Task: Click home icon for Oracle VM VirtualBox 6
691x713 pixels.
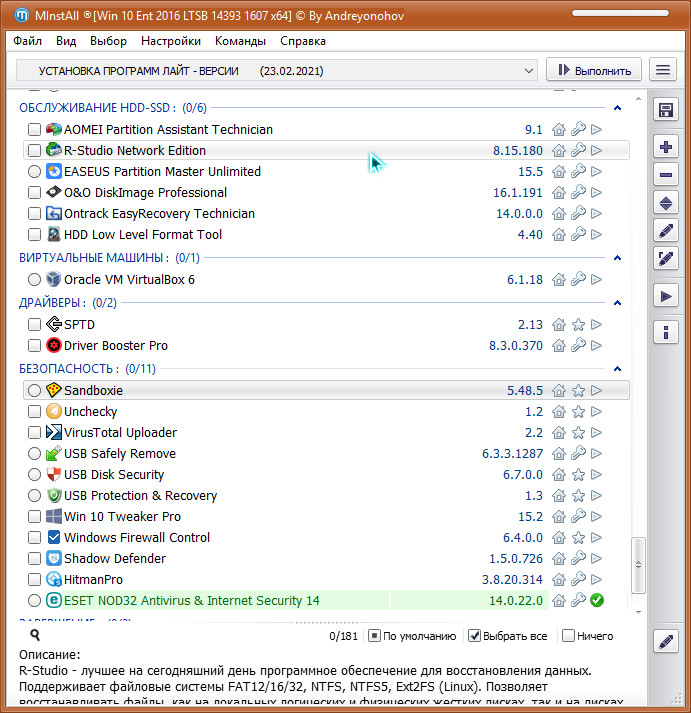Action: pos(559,279)
